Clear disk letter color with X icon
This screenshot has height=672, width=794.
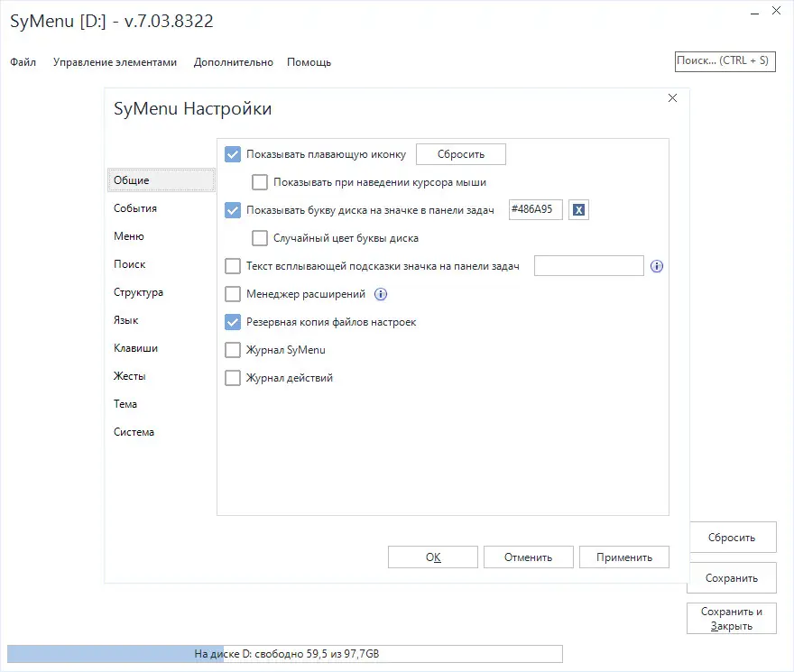(x=578, y=209)
